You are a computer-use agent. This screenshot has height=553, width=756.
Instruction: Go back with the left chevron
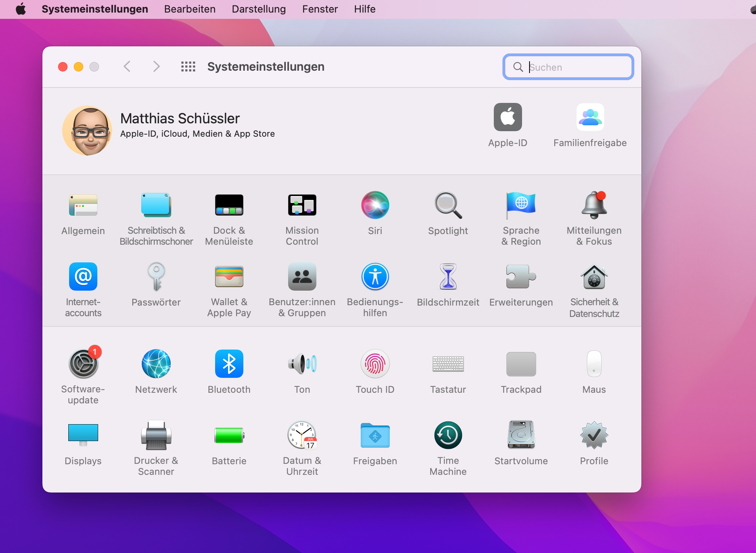[x=127, y=66]
